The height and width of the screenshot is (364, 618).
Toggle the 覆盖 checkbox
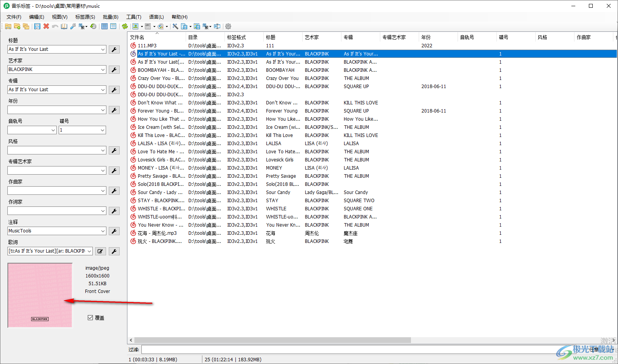[x=90, y=317]
